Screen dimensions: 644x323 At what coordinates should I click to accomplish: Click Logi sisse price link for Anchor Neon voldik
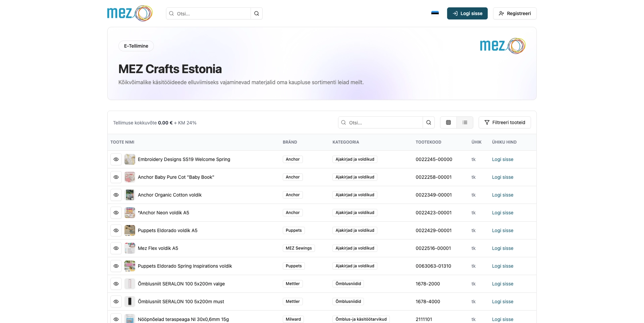point(502,213)
